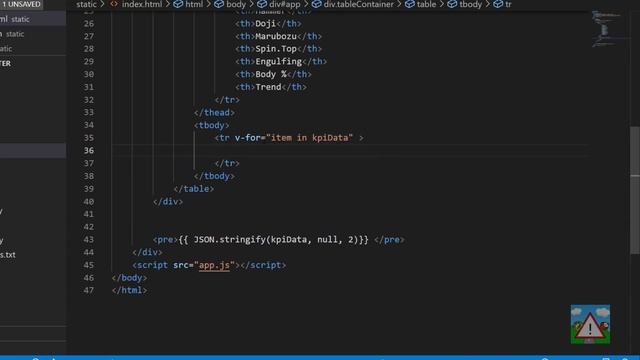Follow the app.js script link
Screen dimensions: 640x360
[x=214, y=265]
